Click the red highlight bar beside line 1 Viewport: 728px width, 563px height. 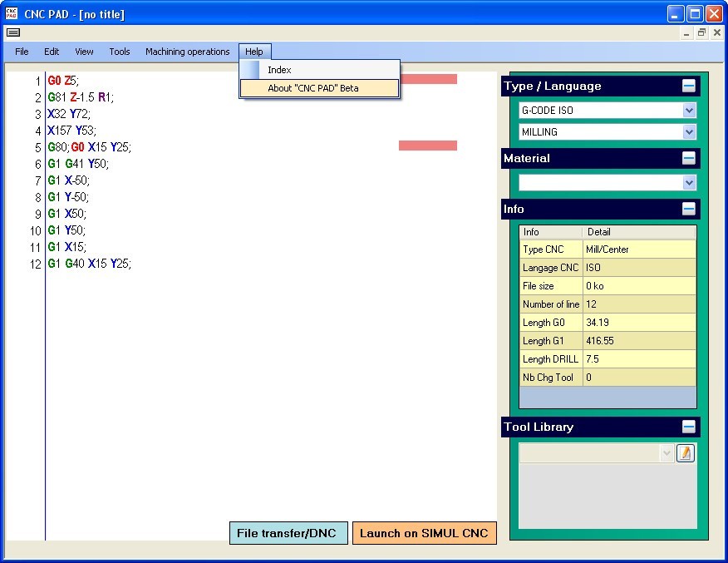point(427,78)
